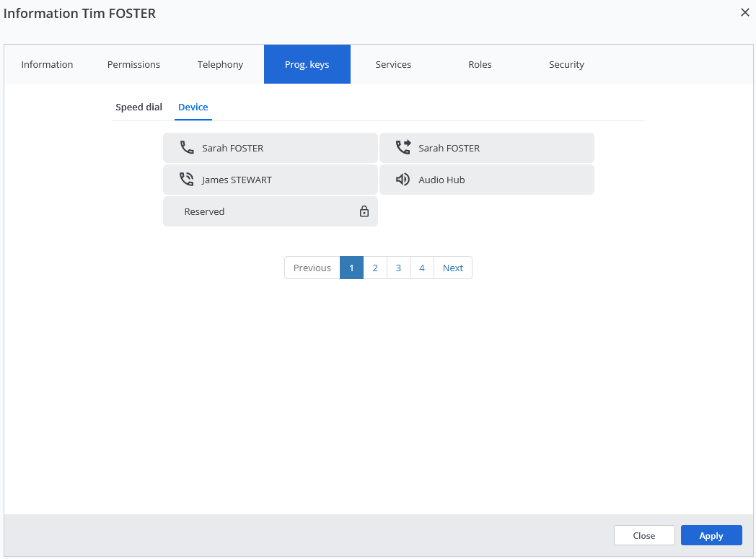Click the speaker icon for Audio Hub
The width and height of the screenshot is (756, 559).
(x=403, y=180)
